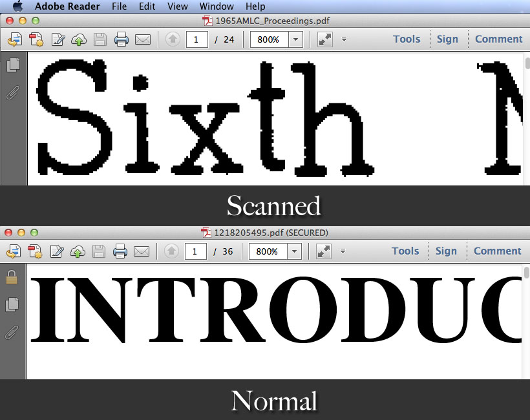530x420 pixels.
Task: Expand the 800% zoom dropdown in the upper window
Action: pyautogui.click(x=296, y=39)
